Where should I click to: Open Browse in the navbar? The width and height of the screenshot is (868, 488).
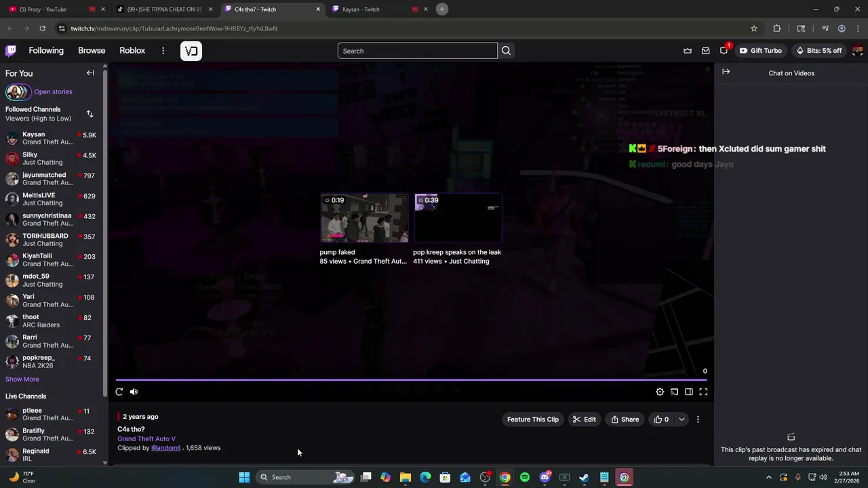tap(92, 51)
